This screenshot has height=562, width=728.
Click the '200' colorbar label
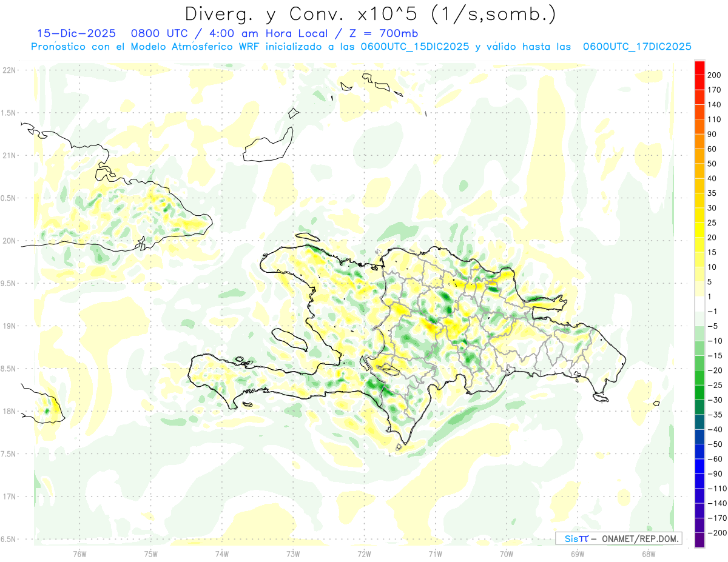(713, 75)
